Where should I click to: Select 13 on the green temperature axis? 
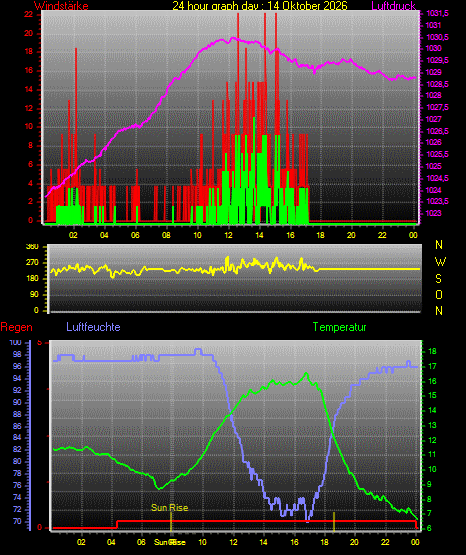pos(432,425)
